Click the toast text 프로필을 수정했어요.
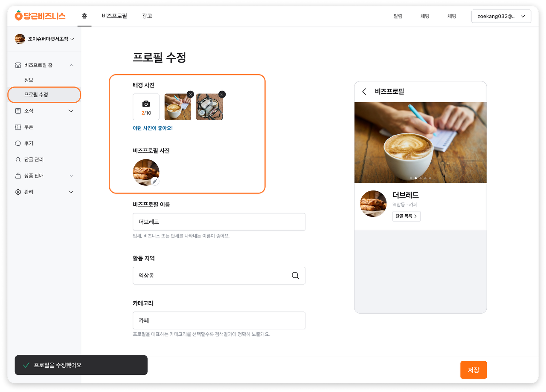546x392 pixels. (x=58, y=365)
